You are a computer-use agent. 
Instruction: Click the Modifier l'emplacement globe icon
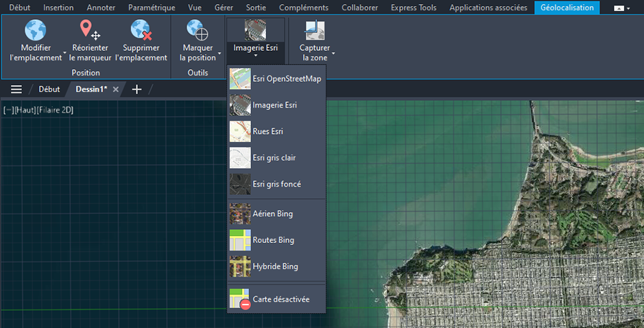point(36,30)
